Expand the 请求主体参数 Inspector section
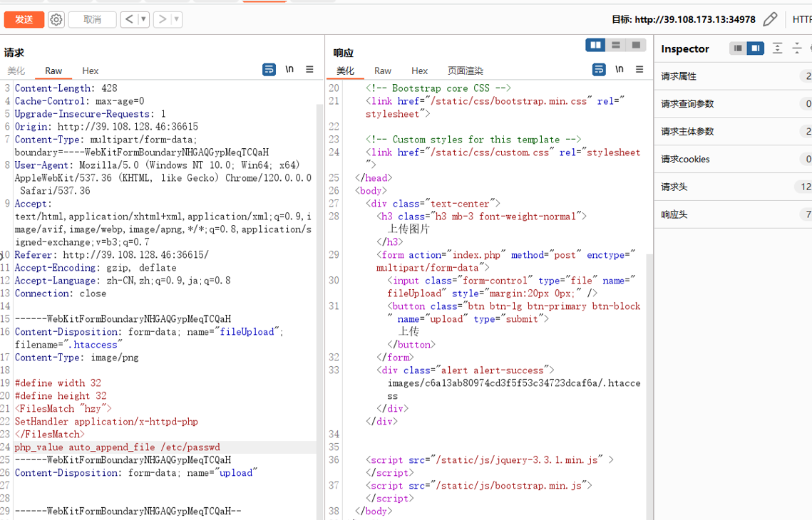Screen dimensions: 812x520 tap(734, 131)
